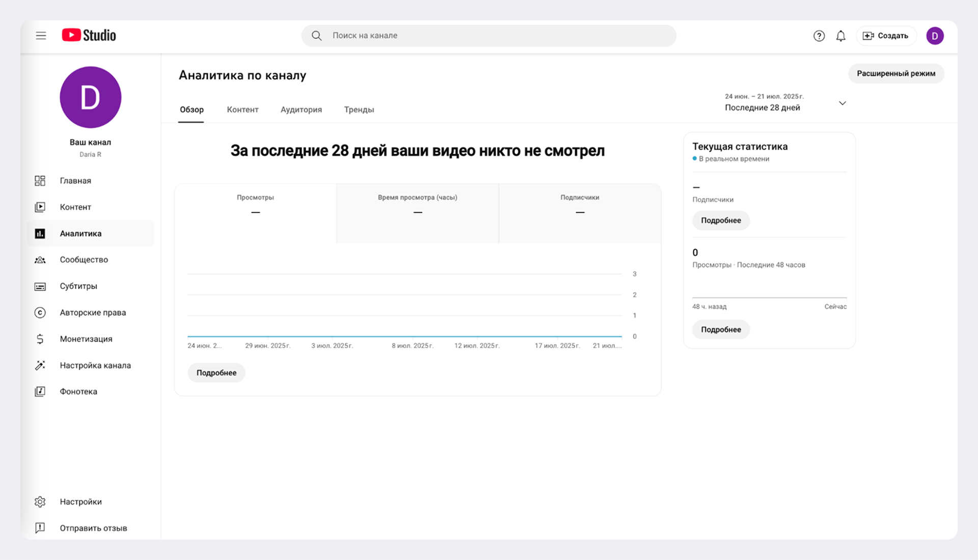Open the Сообщество community icon
The width and height of the screenshot is (978, 560).
(40, 260)
